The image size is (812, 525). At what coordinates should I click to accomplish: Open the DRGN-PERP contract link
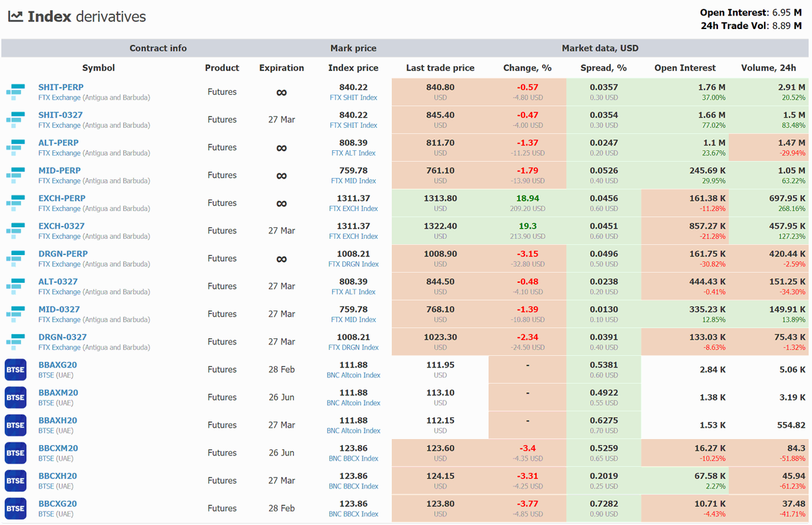click(63, 254)
